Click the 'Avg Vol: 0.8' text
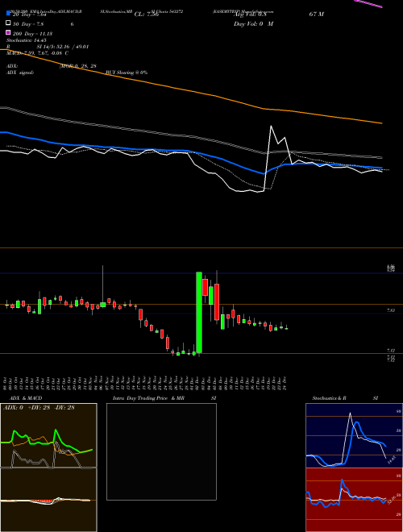This screenshot has height=532, width=403. pyautogui.click(x=251, y=15)
